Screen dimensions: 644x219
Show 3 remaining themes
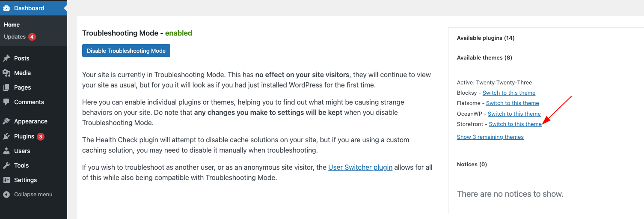pyautogui.click(x=490, y=137)
